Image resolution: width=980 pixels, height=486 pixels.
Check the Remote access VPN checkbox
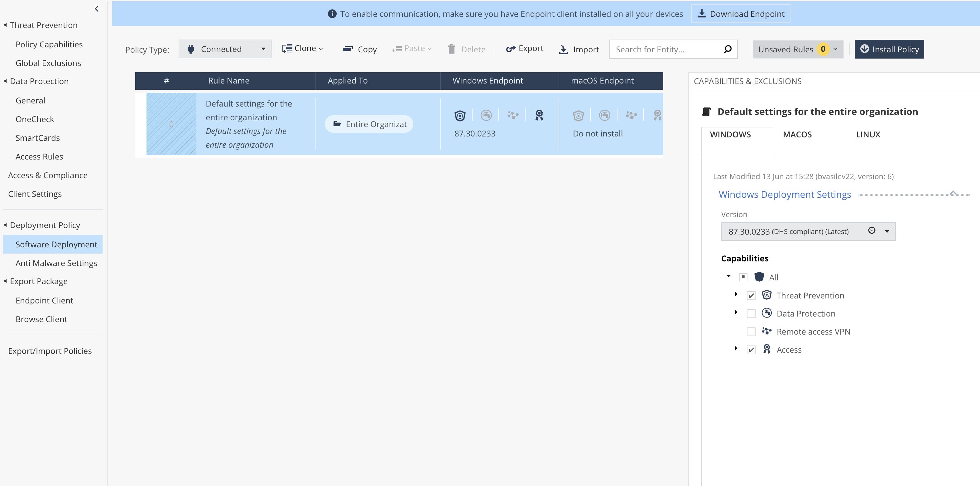(x=751, y=331)
